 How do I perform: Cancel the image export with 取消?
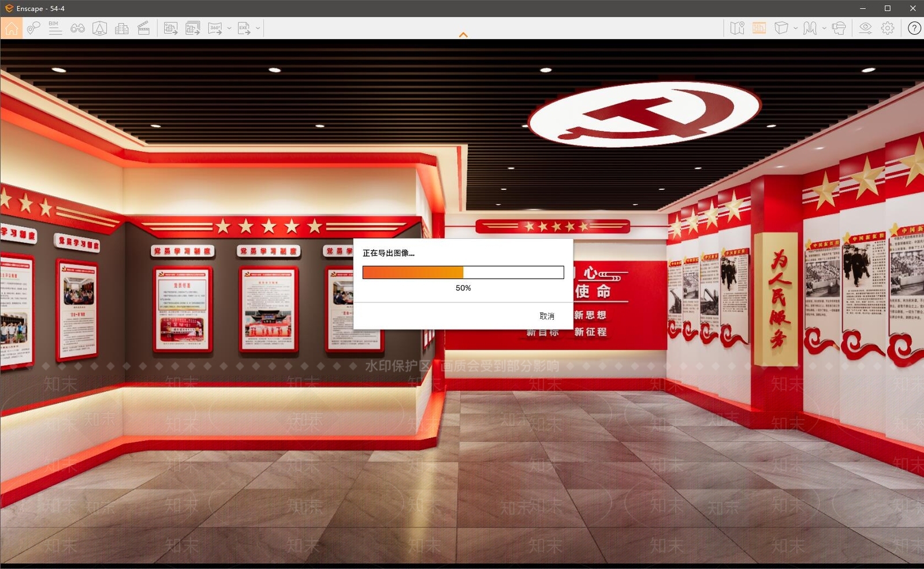coord(547,316)
